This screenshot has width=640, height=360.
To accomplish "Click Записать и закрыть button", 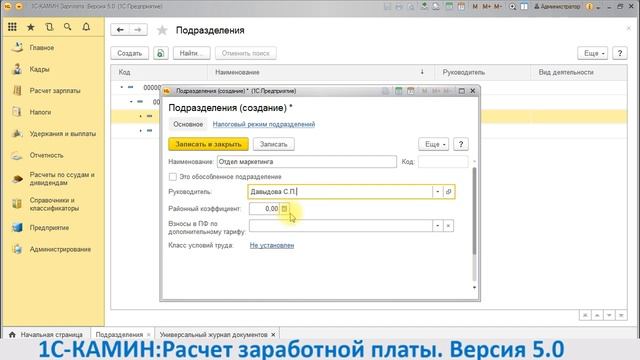I will point(208,144).
